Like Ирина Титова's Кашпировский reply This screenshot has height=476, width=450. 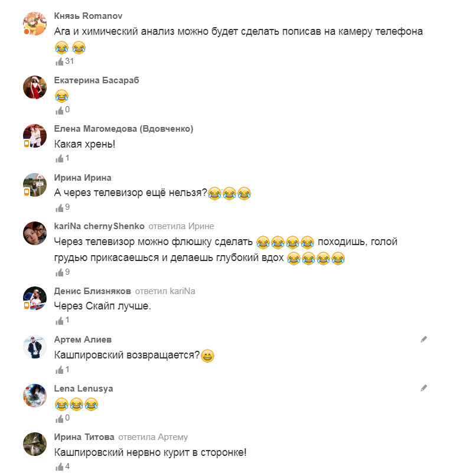[x=59, y=467]
